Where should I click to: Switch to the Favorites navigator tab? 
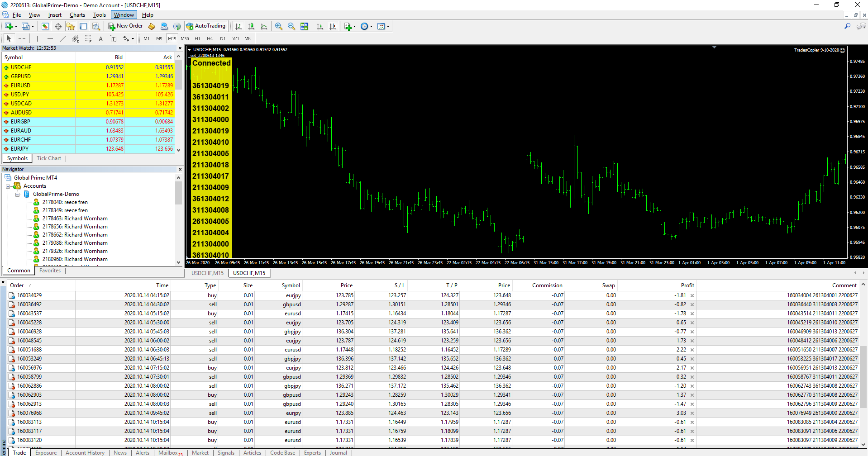50,271
